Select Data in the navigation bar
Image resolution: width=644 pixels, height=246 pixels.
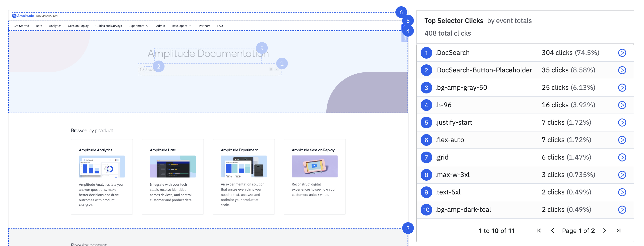(39, 26)
